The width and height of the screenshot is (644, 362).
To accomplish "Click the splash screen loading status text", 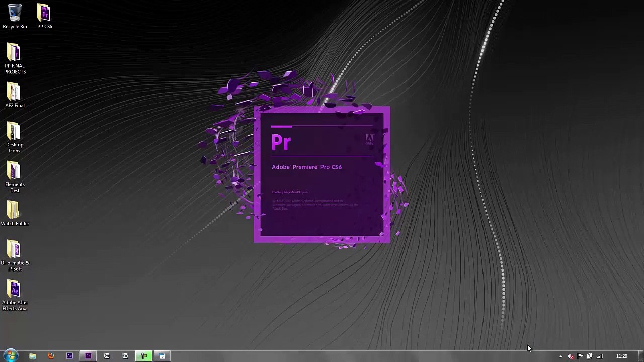I will [x=290, y=192].
